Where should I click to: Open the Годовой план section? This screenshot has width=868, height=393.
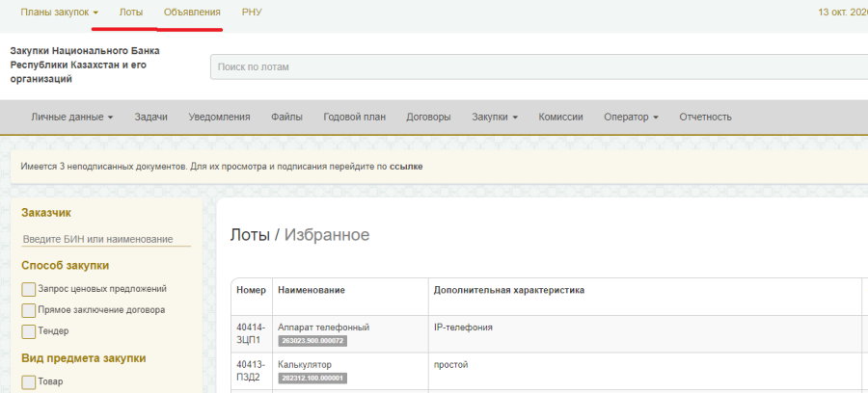pyautogui.click(x=354, y=117)
